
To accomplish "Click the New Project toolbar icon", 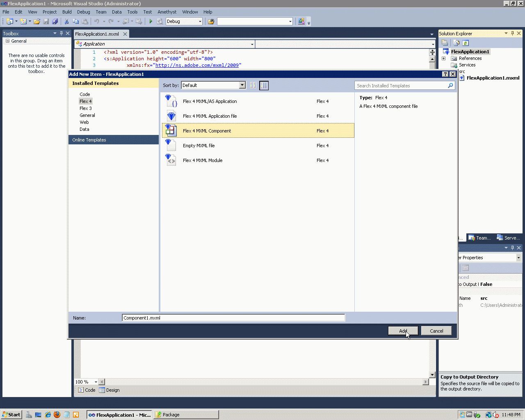I will click(x=10, y=21).
